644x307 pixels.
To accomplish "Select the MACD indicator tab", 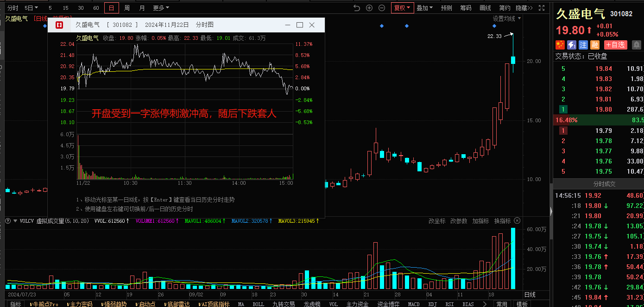I will 414,304.
